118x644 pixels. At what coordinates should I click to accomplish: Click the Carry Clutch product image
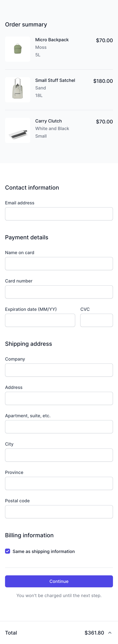17,130
